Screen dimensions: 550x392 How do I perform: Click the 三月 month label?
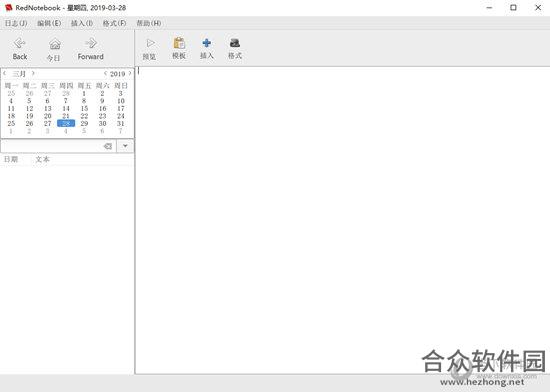point(19,74)
